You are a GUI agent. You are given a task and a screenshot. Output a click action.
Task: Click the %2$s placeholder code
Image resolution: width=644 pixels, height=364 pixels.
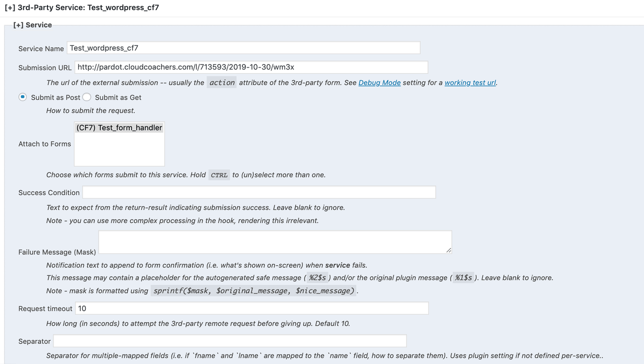tap(317, 278)
